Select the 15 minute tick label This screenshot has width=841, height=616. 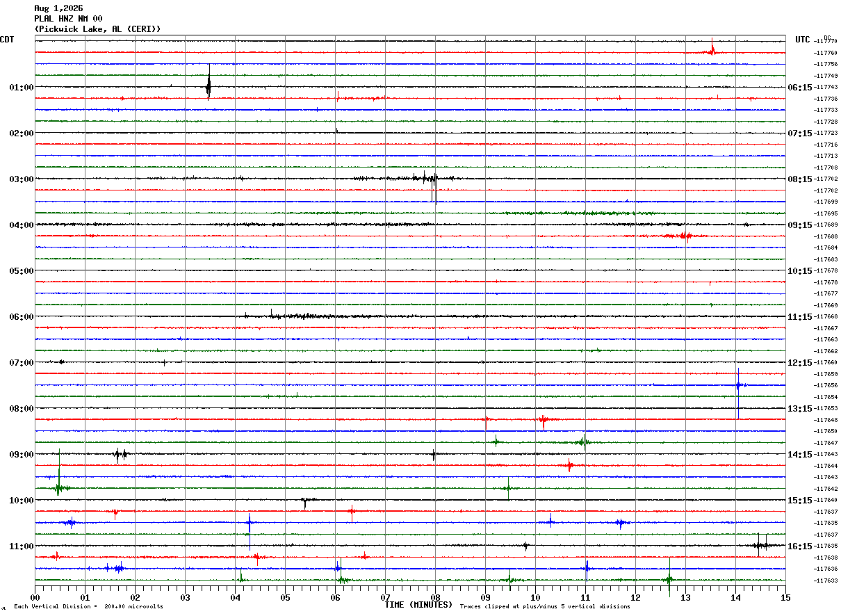(x=785, y=597)
